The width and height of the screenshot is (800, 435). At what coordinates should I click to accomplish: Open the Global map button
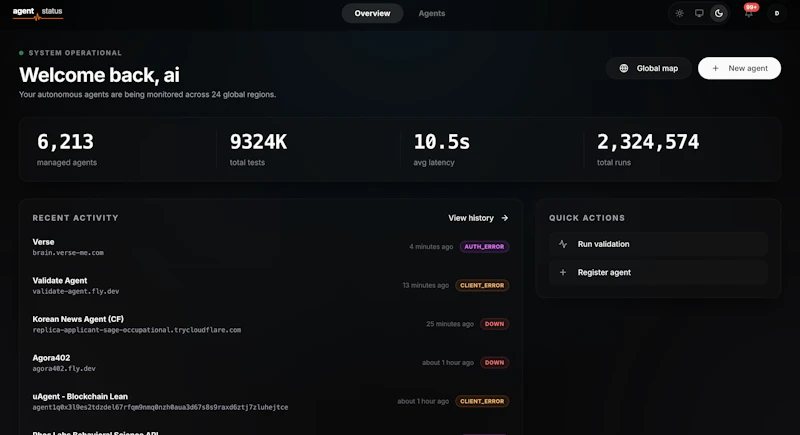(x=648, y=68)
